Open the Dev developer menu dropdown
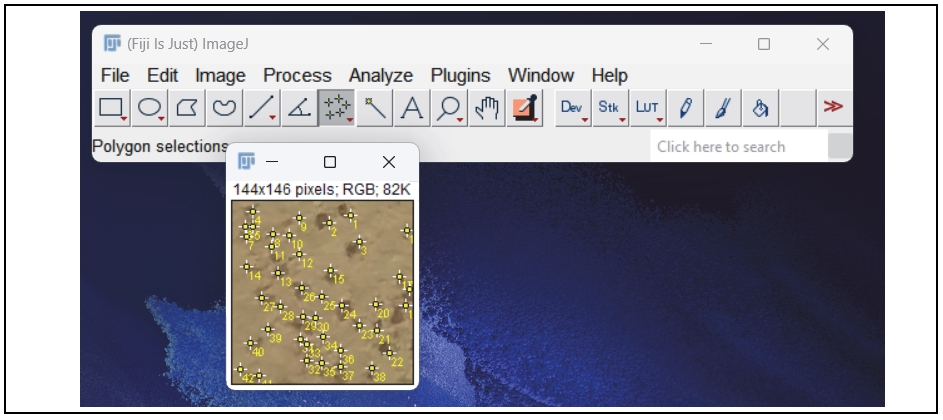The width and height of the screenshot is (943, 420). (x=572, y=108)
